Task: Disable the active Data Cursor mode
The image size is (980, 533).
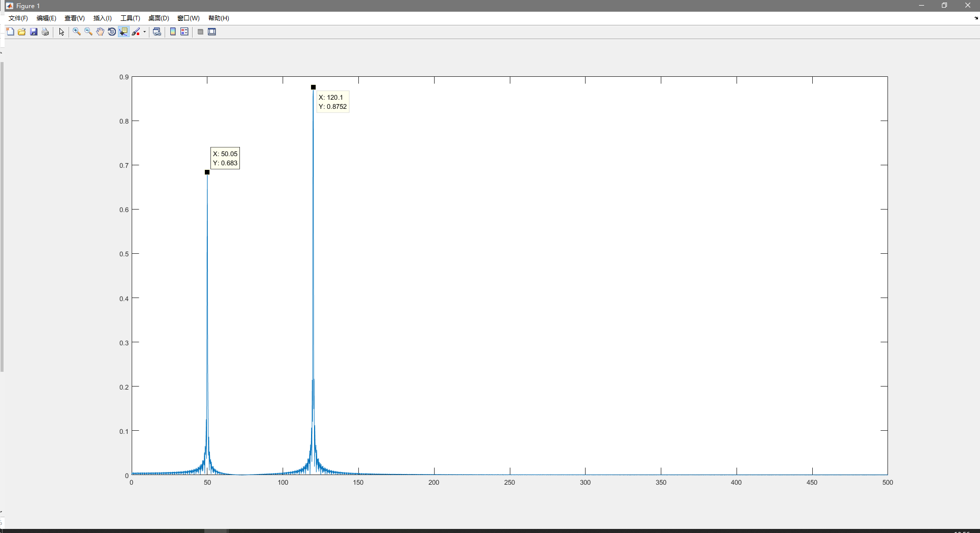Action: click(124, 32)
